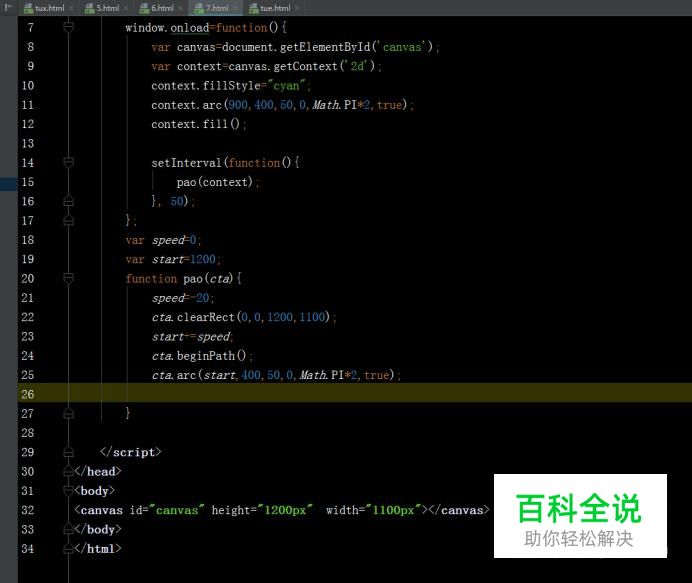Collapse the pao function at line 20
This screenshot has height=583, width=692.
(x=68, y=278)
